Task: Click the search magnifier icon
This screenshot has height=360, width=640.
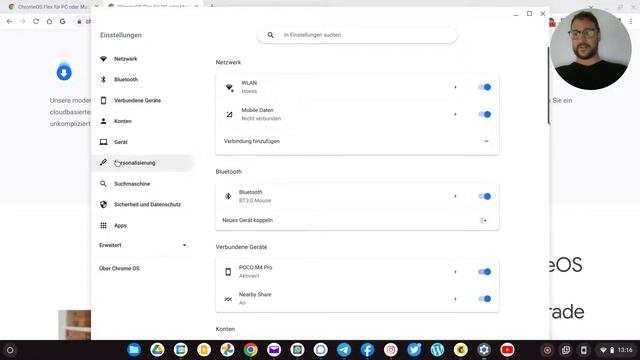Action: point(271,35)
